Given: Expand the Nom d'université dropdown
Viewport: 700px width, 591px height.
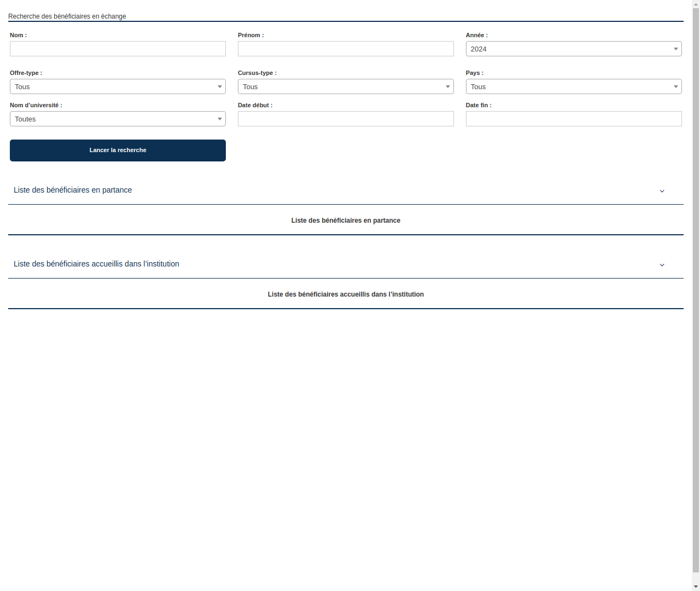Looking at the screenshot, I should tap(118, 119).
